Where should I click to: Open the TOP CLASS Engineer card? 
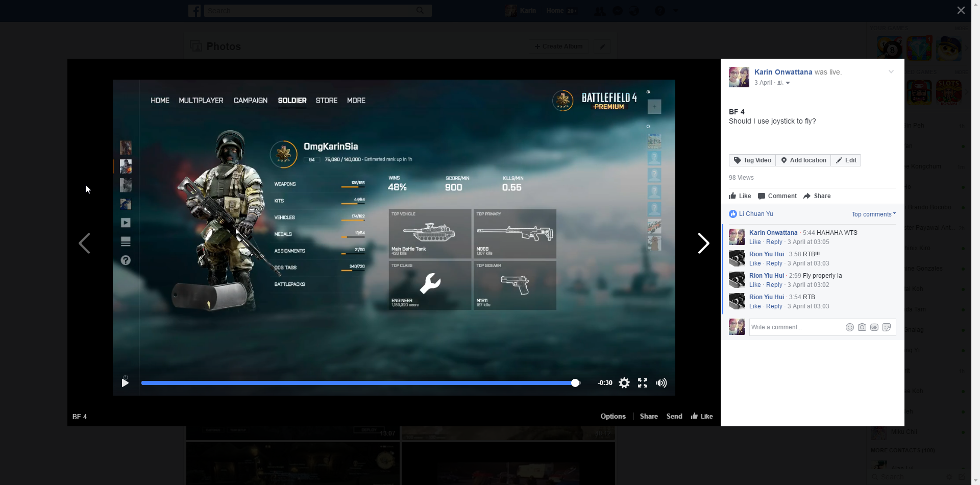click(430, 285)
